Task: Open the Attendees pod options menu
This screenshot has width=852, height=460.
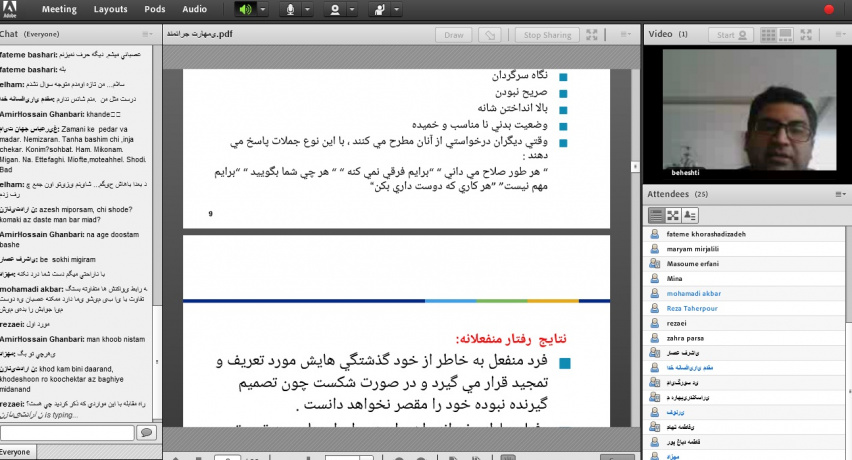Action: (840, 194)
